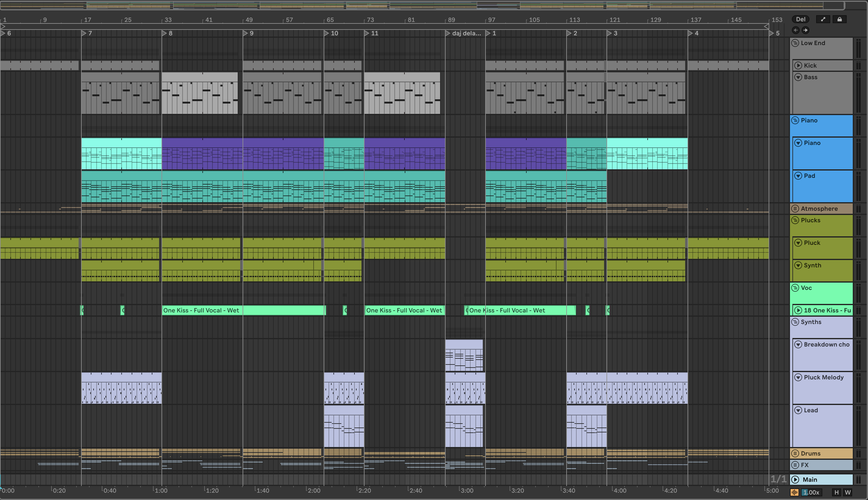Click the Drums group fold icon
Image resolution: width=868 pixels, height=500 pixels.
coord(795,453)
